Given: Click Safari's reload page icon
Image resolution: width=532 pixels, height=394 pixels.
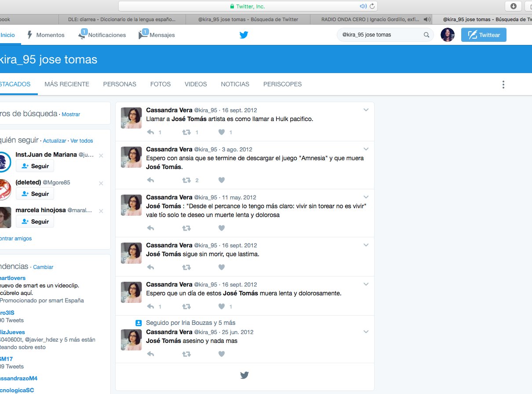Looking at the screenshot, I should (372, 6).
